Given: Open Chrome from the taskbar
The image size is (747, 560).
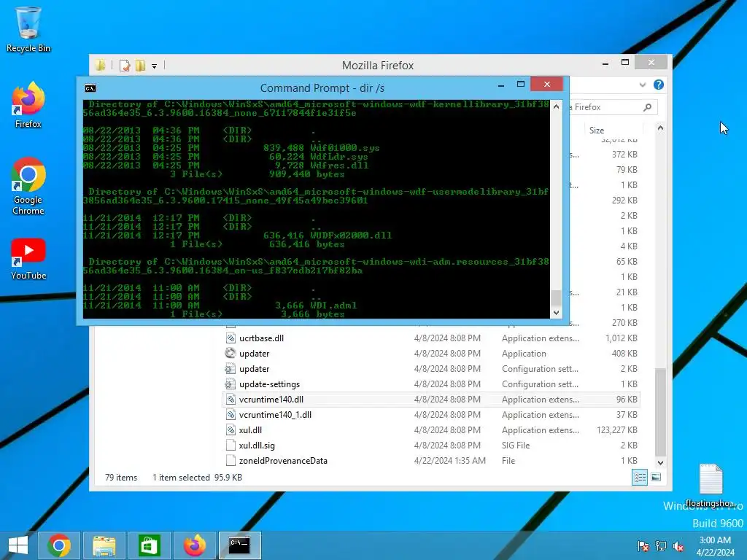Looking at the screenshot, I should [x=59, y=545].
